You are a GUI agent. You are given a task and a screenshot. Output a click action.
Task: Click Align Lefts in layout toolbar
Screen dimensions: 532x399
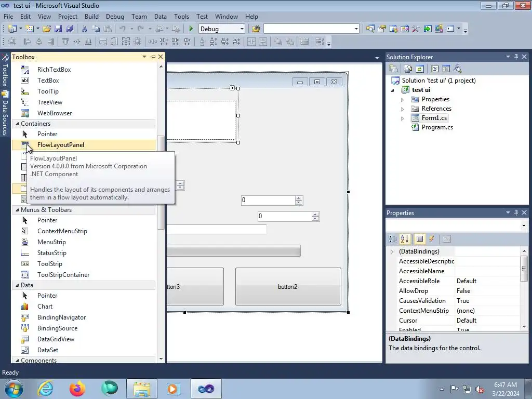28,42
